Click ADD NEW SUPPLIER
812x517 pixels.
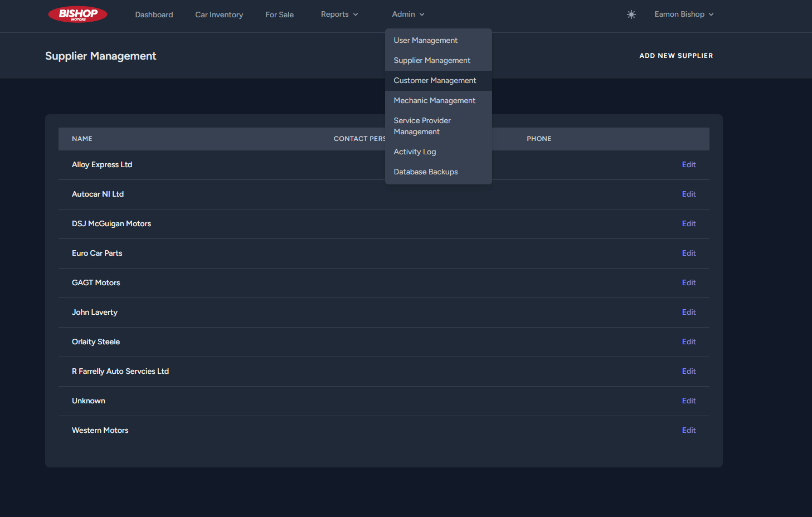[x=676, y=55]
